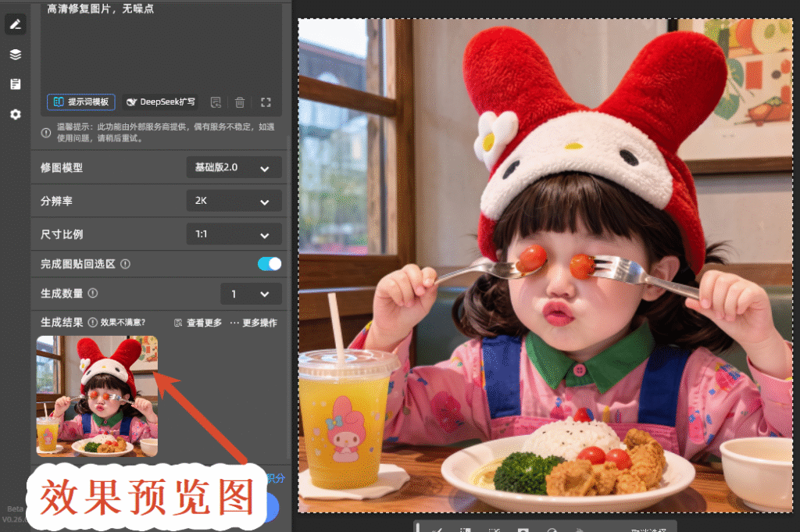
Task: Click the 查看更多 link
Action: tap(198, 323)
